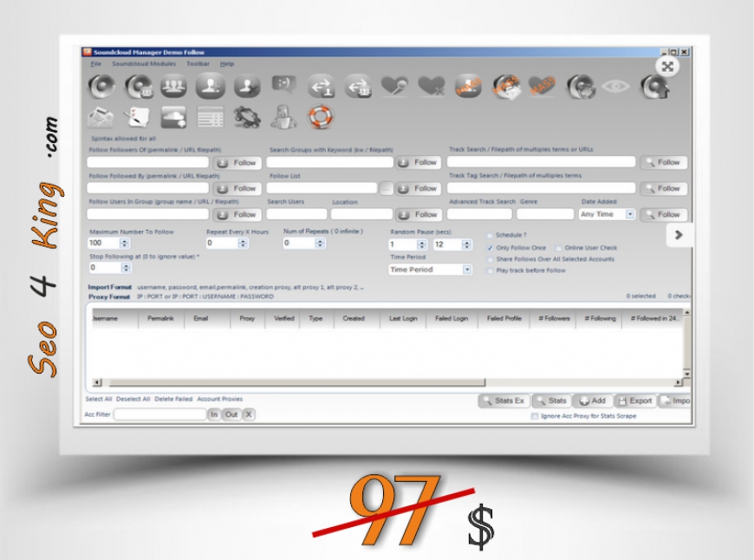Uncheck Only Follow Once
The width and height of the screenshot is (754, 560).
[490, 248]
